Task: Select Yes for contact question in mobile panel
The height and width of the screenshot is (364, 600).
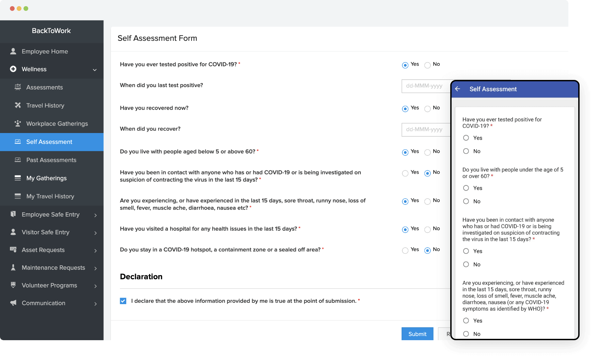Action: pyautogui.click(x=466, y=251)
